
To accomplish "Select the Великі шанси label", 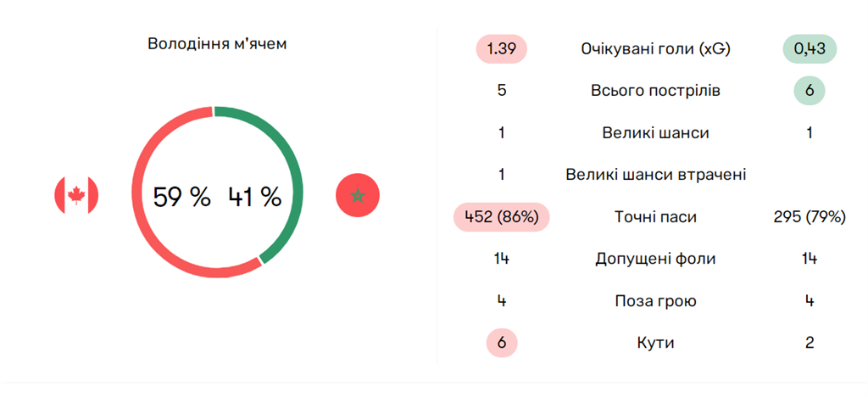I will pos(655,132).
